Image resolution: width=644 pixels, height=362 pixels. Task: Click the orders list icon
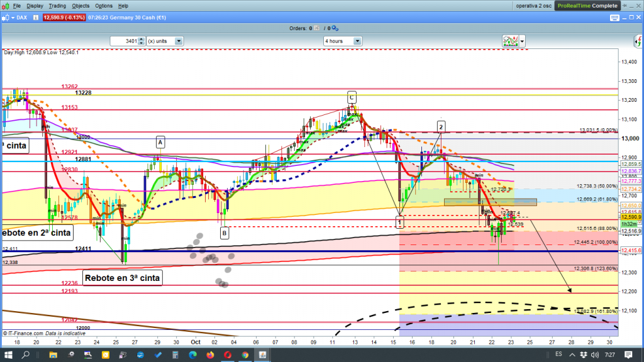(318, 28)
